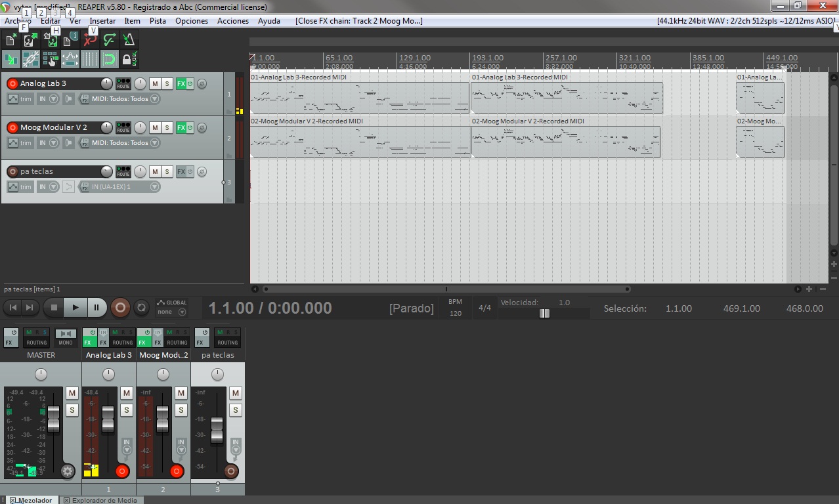Click the Open Project toolbar icon
This screenshot has width=839, height=504.
pos(30,40)
